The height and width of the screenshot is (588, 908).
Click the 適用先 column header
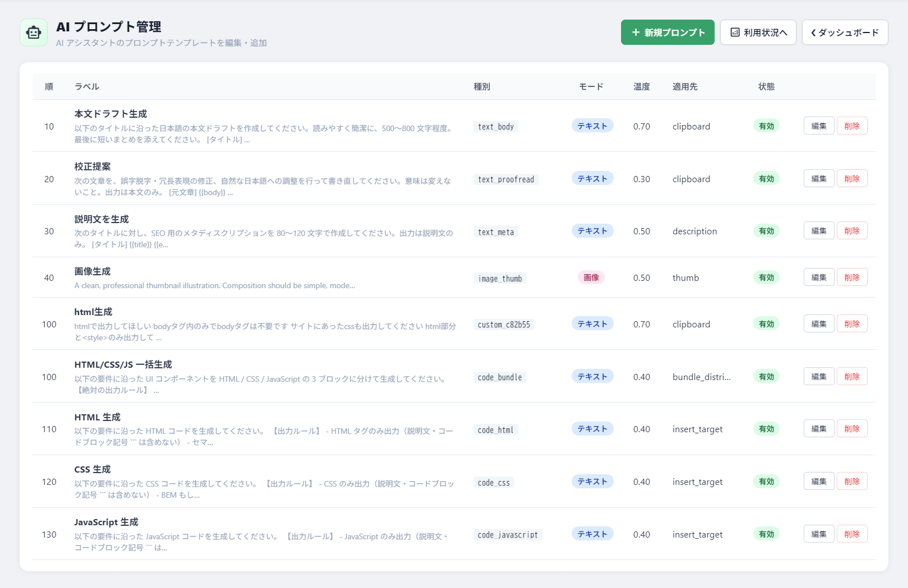685,86
